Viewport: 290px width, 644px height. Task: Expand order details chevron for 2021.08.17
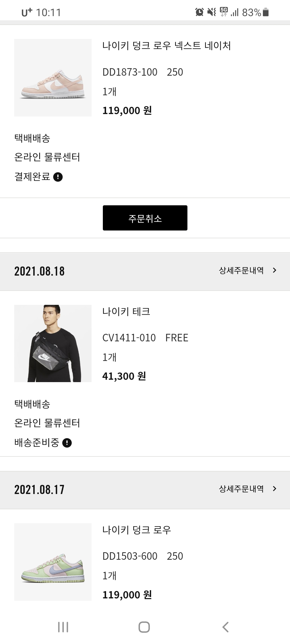pyautogui.click(x=274, y=489)
